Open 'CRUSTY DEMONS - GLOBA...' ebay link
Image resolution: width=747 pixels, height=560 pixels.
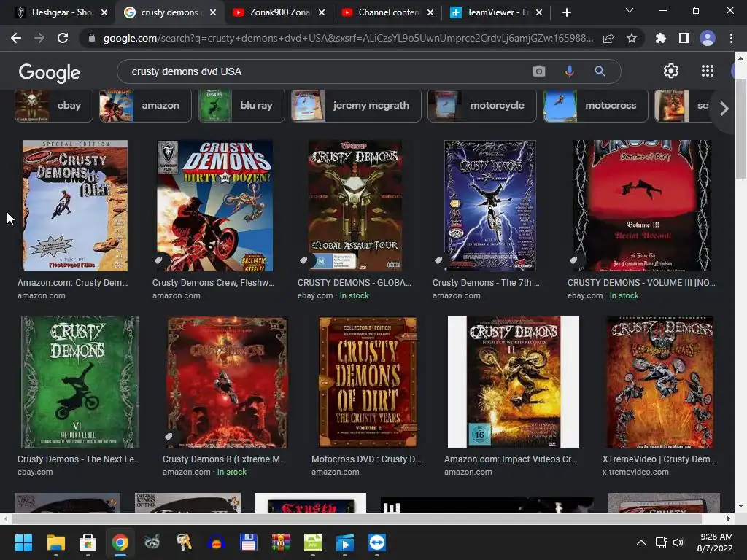pyautogui.click(x=355, y=283)
